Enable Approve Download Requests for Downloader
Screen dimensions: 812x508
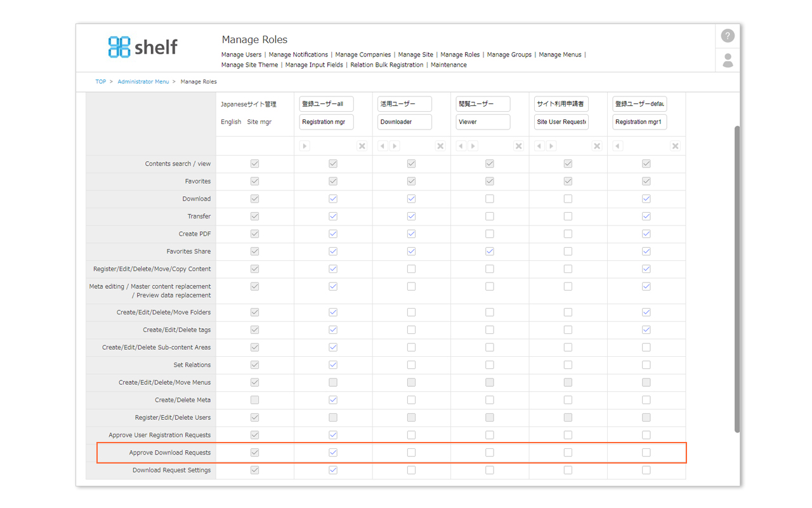pyautogui.click(x=411, y=453)
